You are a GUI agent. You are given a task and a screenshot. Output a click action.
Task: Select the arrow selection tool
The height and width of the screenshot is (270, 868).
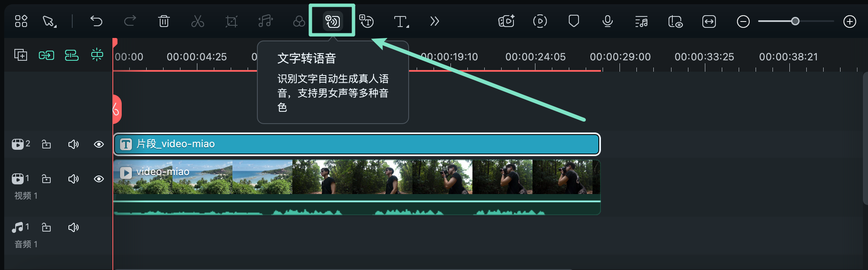[x=49, y=21]
